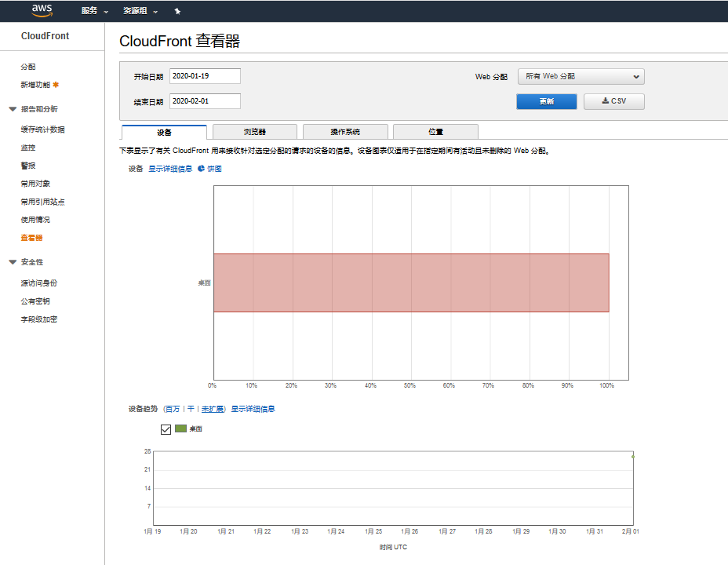
Task: Switch to the 操作系统 tab
Action: coord(345,132)
